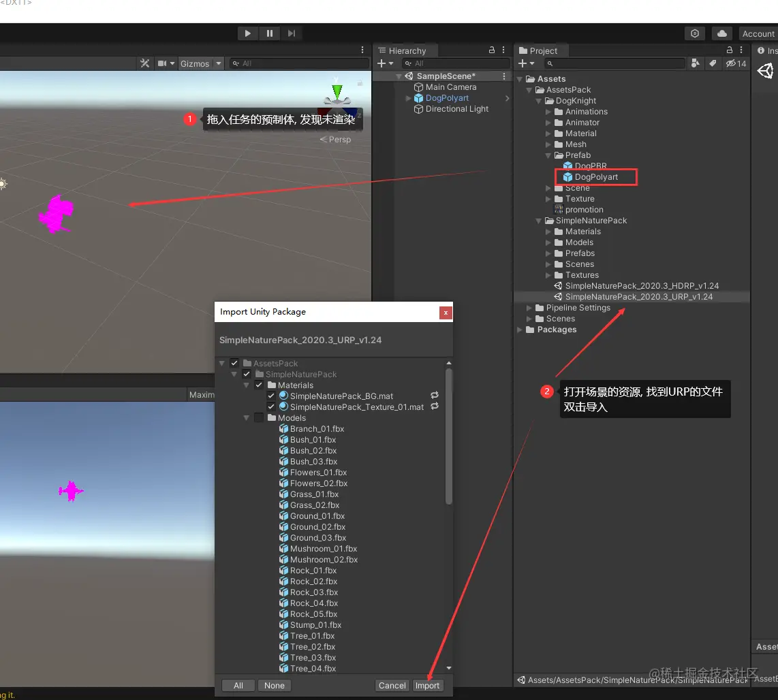Open SampleScene options menu
Screen dimensions: 778x700
coord(504,76)
